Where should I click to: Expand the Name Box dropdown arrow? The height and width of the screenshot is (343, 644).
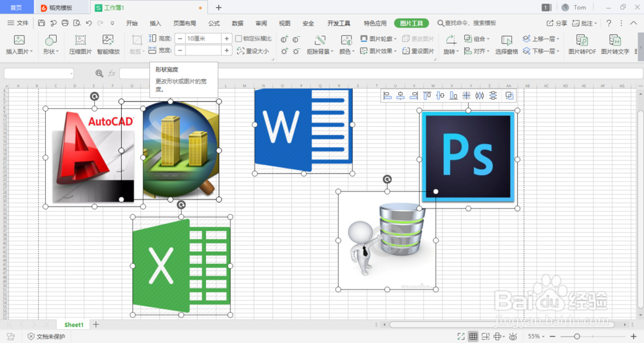tap(71, 74)
